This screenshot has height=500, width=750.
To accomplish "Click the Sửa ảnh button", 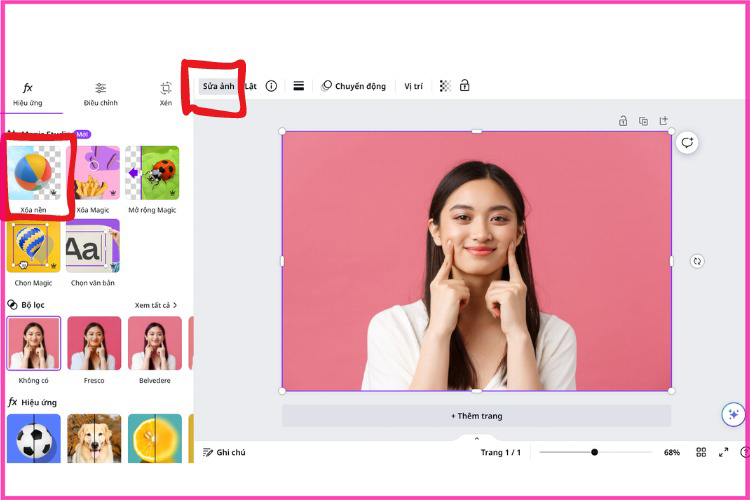I will [218, 86].
